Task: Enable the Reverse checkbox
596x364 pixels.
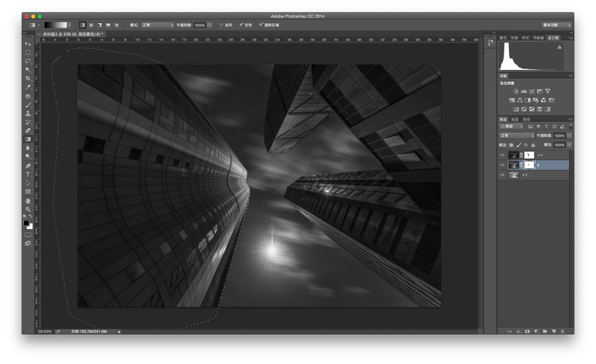Action: tap(221, 25)
